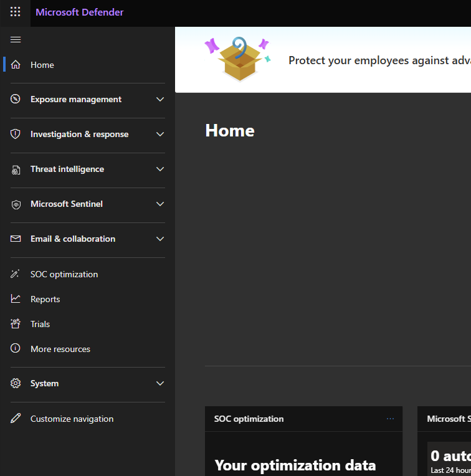
Task: Collapse the navigation hamburger menu
Action: 16,40
